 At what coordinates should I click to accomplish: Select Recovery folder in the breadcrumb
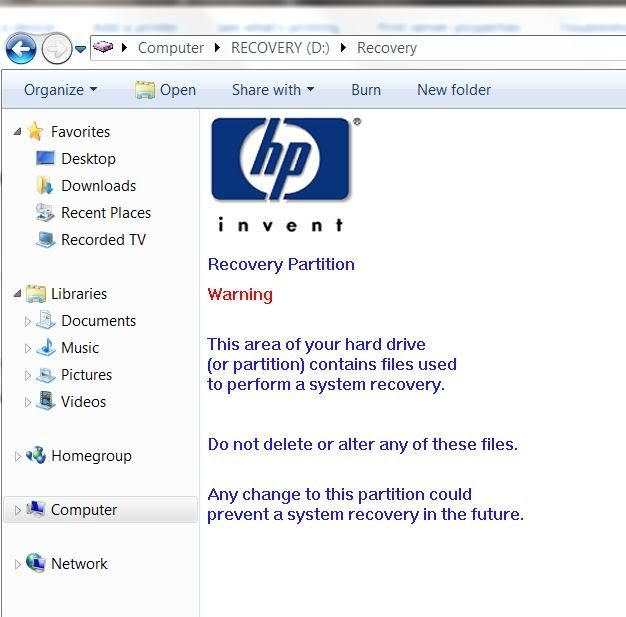387,48
